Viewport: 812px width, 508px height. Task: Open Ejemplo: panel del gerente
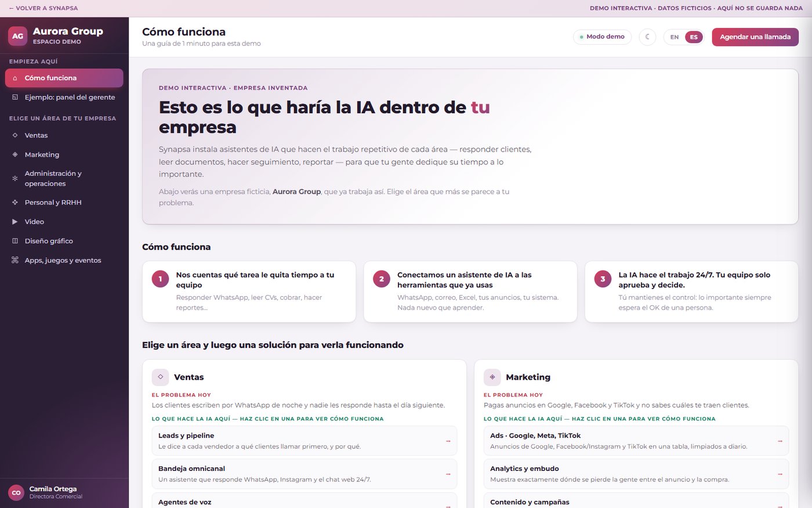tap(64, 98)
